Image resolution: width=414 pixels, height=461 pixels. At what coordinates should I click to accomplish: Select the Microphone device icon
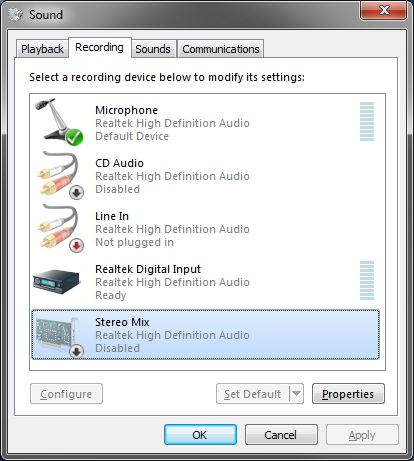59,122
